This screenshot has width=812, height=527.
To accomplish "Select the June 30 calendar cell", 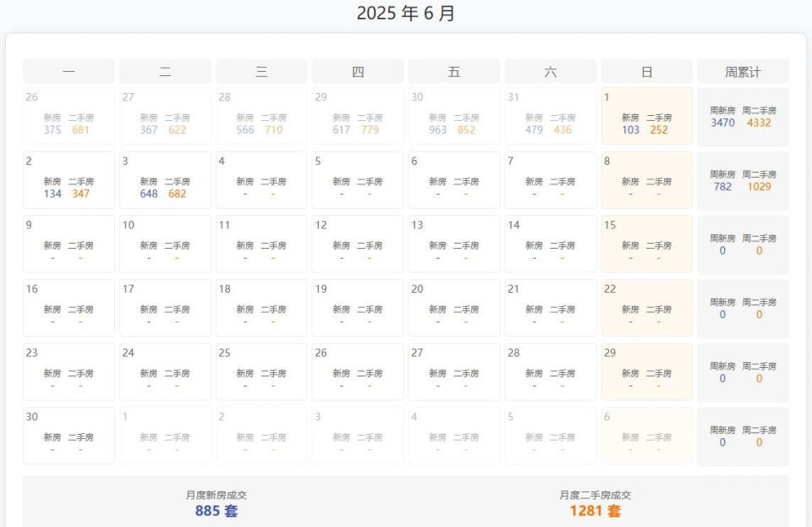I will pos(69,436).
